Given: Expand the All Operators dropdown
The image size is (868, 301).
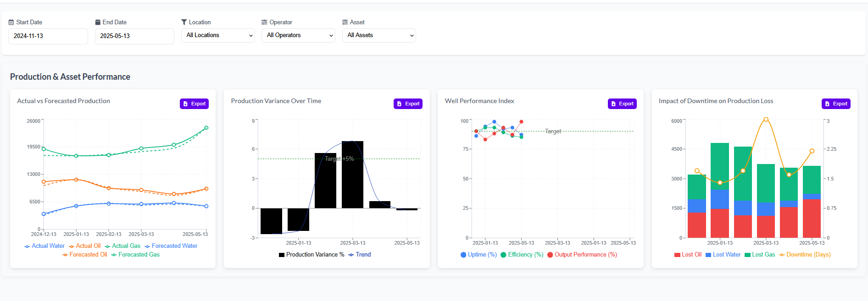Looking at the screenshot, I should (x=298, y=35).
